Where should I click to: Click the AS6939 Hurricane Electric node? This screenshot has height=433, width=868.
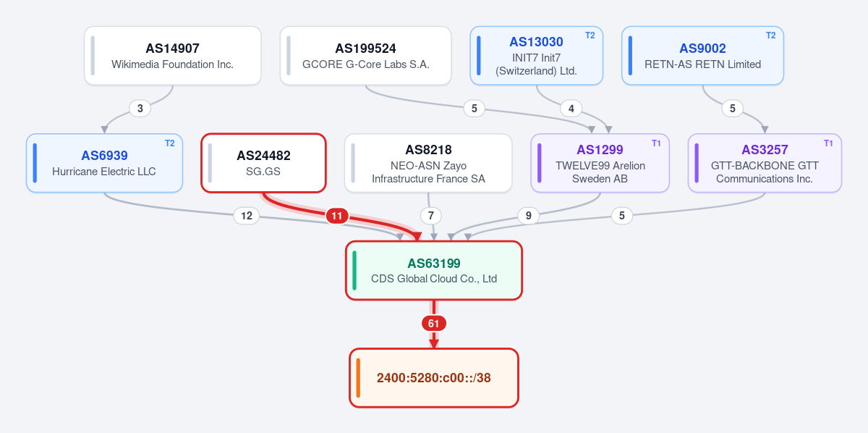point(104,163)
